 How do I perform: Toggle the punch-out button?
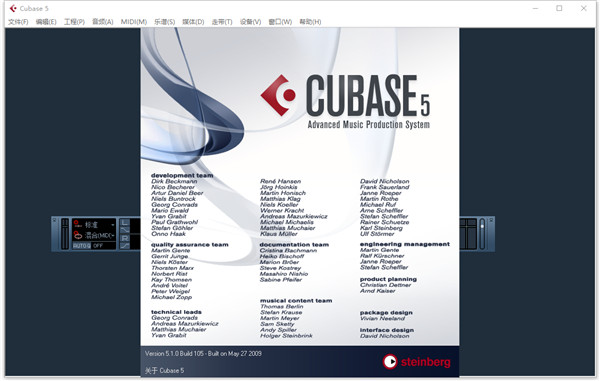click(x=125, y=246)
